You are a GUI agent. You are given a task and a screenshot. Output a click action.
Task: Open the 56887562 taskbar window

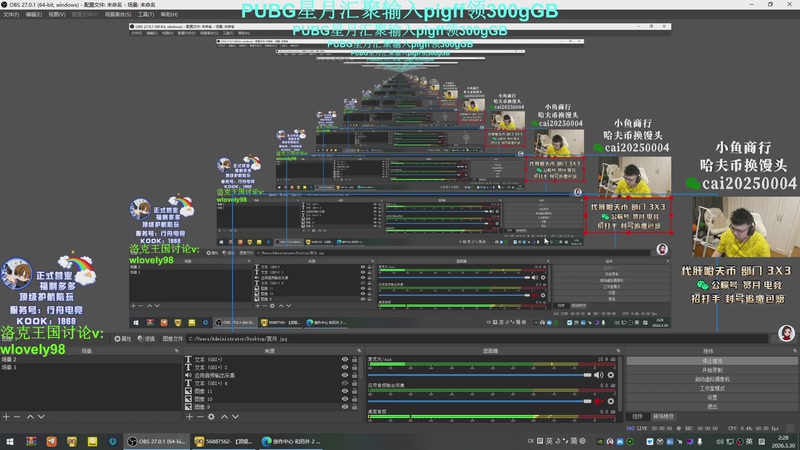pyautogui.click(x=224, y=441)
